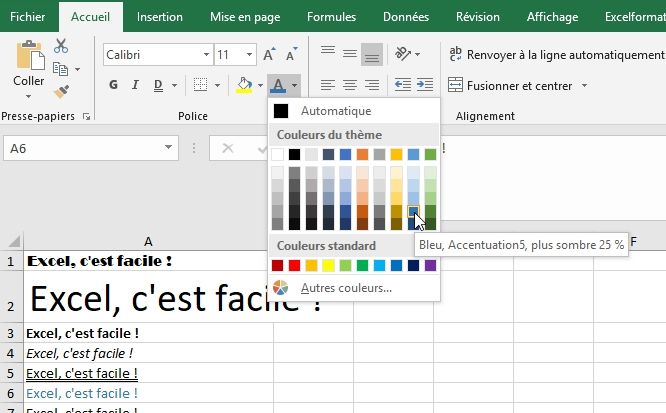
Task: Select underlined cell A5 Excel, c'est facile
Action: coord(148,373)
